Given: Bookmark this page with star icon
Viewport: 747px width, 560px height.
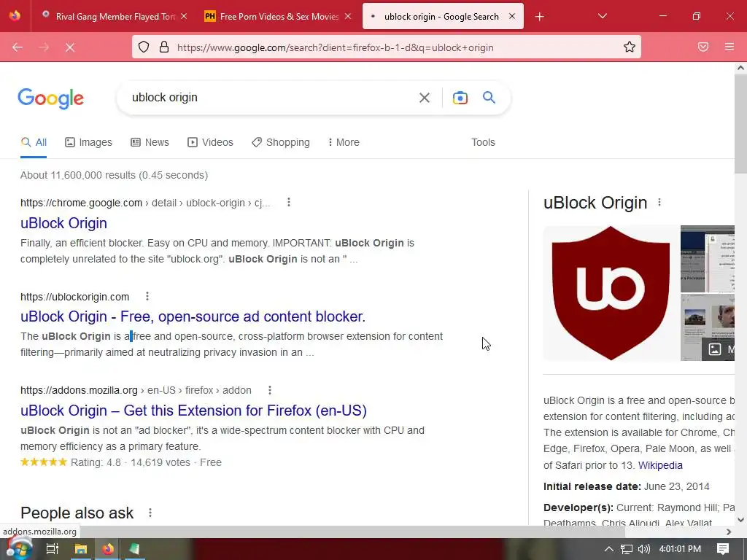Looking at the screenshot, I should (630, 47).
